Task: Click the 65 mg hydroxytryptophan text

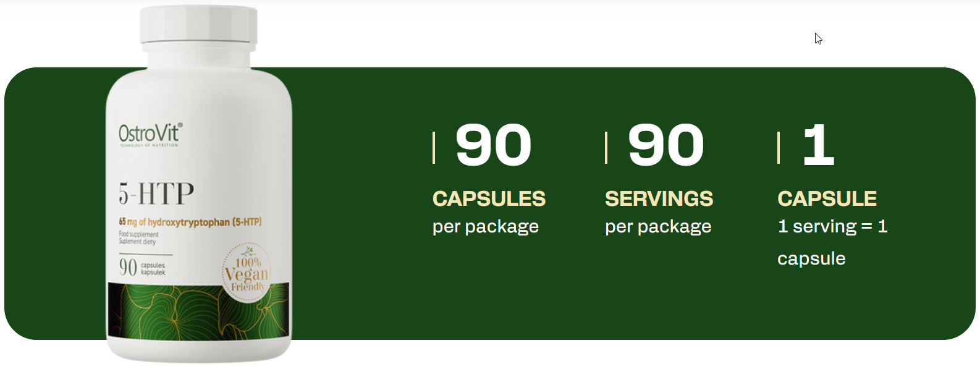Action: coord(190,221)
